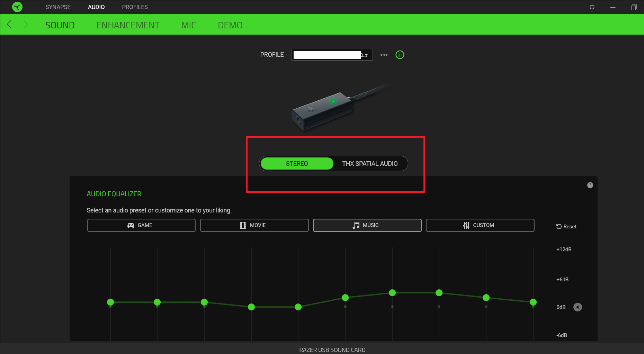Select the Game equalizer preset
The height and width of the screenshot is (354, 644).
click(x=141, y=225)
